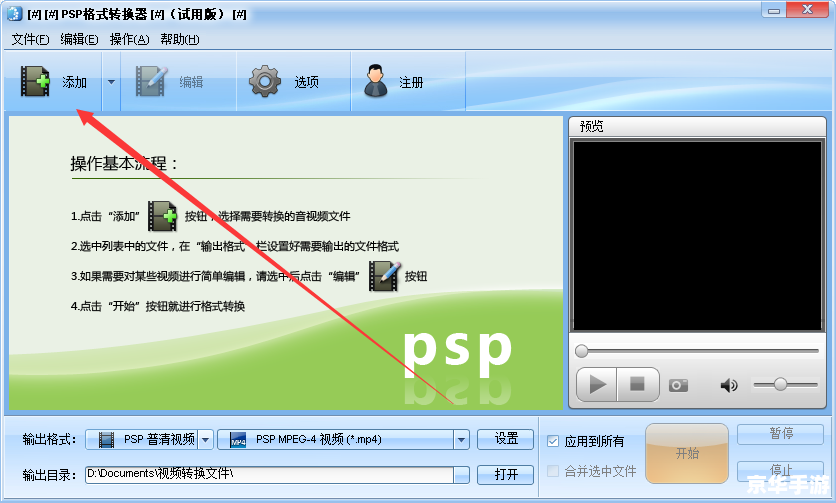Click the 操作基本流程 heading text
This screenshot has width=836, height=503.
[x=124, y=163]
